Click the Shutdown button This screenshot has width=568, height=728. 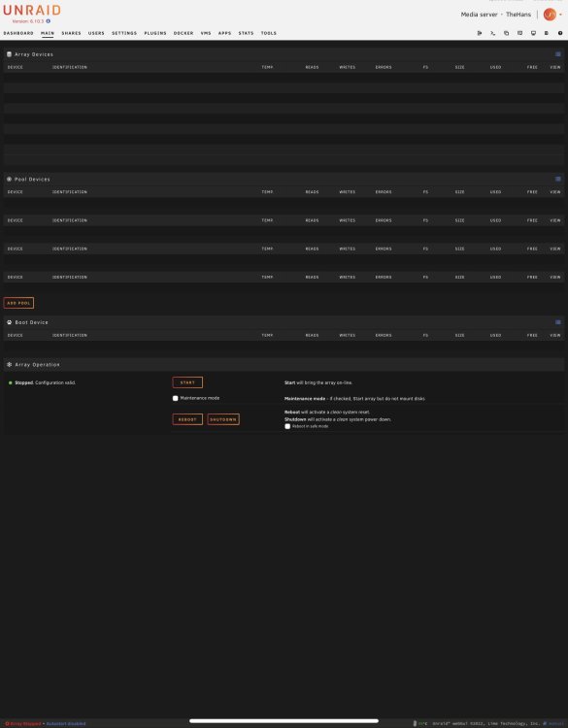(223, 419)
